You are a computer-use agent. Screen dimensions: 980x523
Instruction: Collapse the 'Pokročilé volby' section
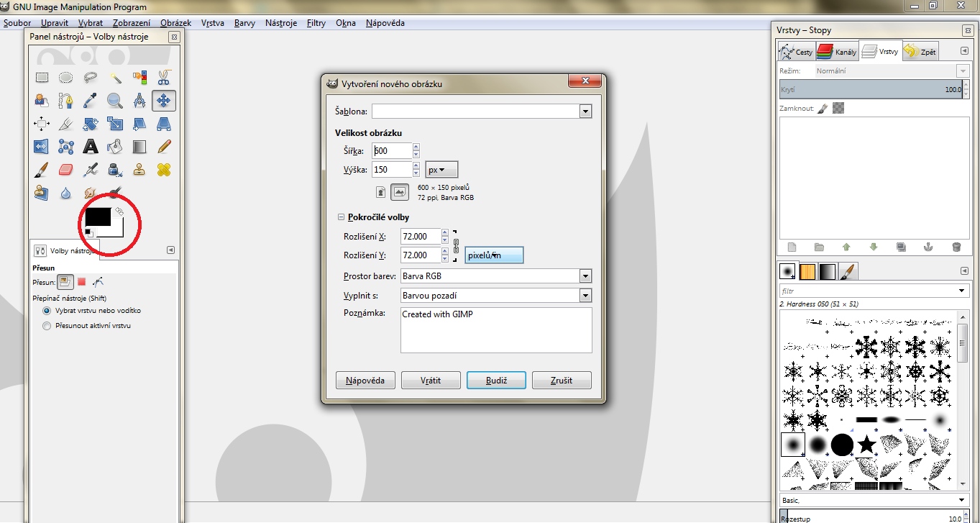pos(341,217)
